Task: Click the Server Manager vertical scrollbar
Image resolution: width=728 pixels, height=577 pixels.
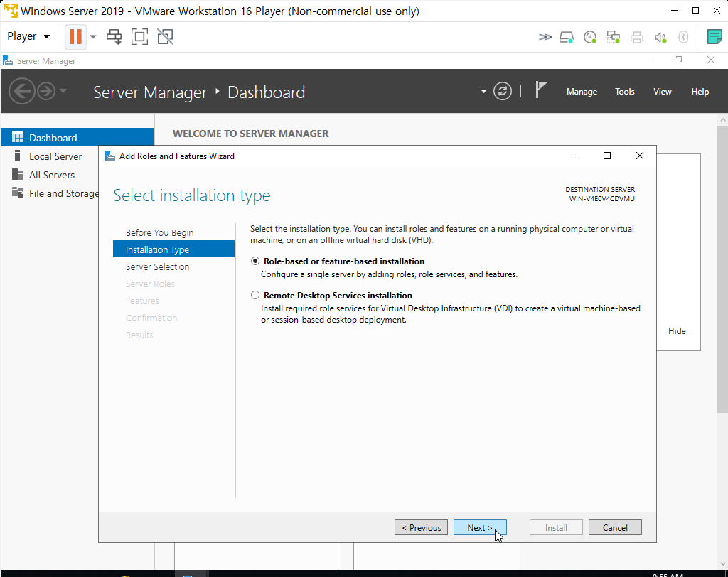Action: pos(722,269)
